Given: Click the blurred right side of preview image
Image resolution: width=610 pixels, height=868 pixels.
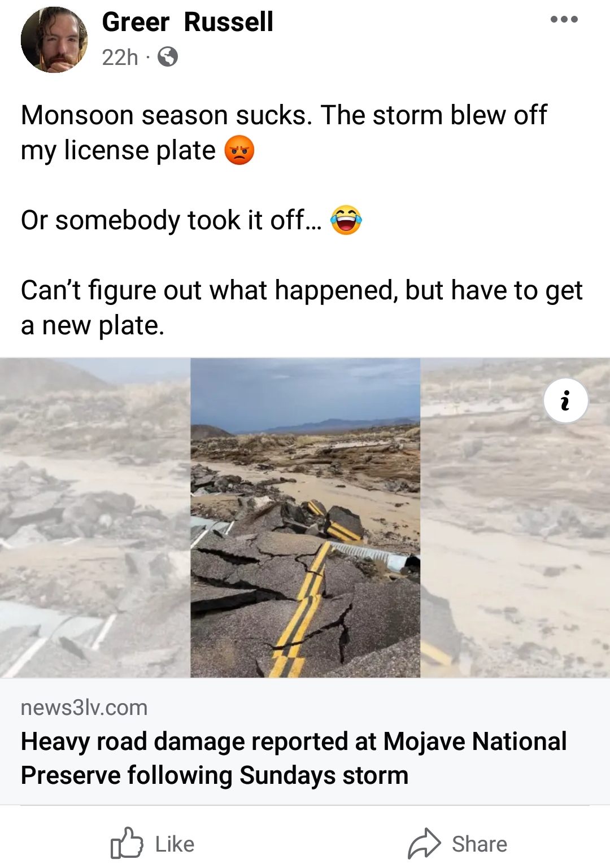Looking at the screenshot, I should [515, 518].
